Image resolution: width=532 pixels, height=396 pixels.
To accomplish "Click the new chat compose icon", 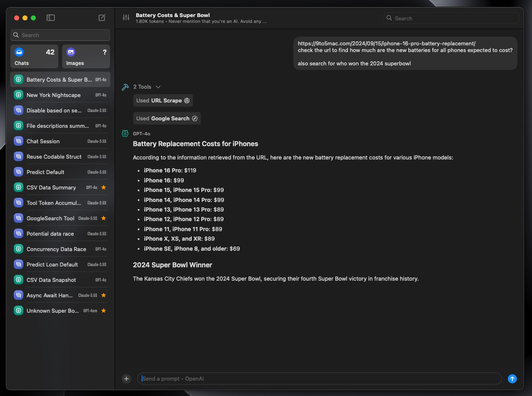I will 102,17.
